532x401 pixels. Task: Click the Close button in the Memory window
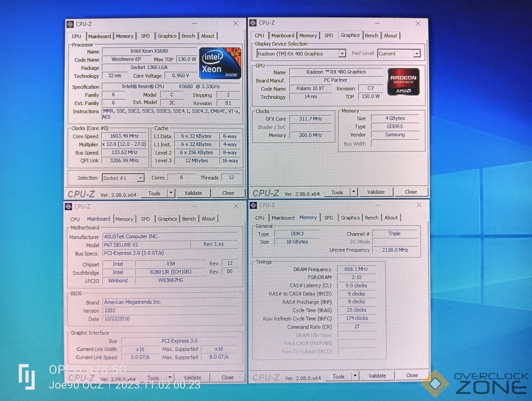click(412, 375)
